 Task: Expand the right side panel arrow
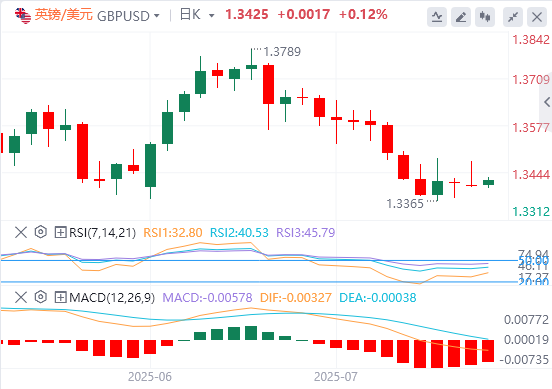pos(546,102)
